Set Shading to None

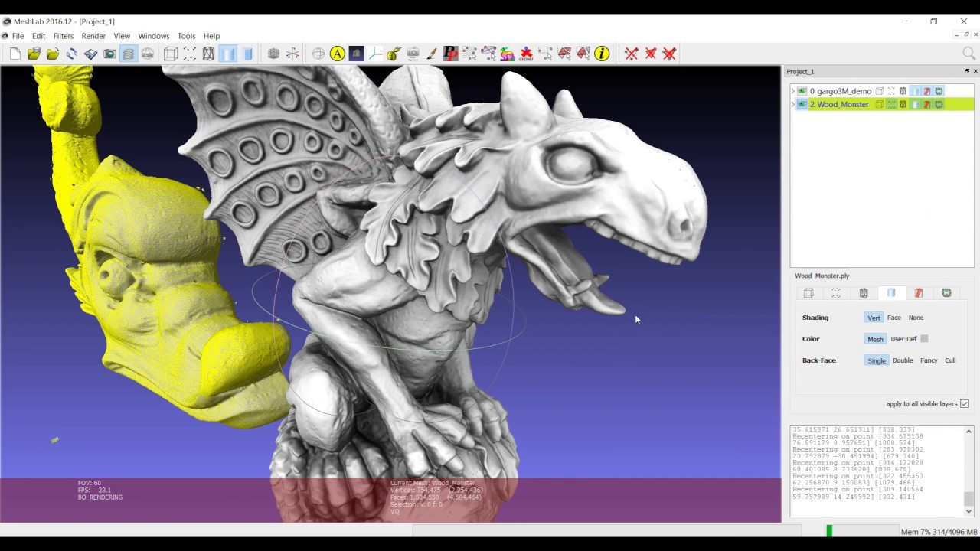pos(916,318)
